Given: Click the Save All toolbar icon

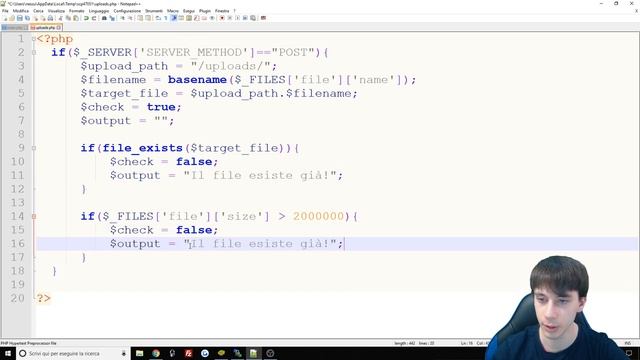Looking at the screenshot, I should (27, 18).
